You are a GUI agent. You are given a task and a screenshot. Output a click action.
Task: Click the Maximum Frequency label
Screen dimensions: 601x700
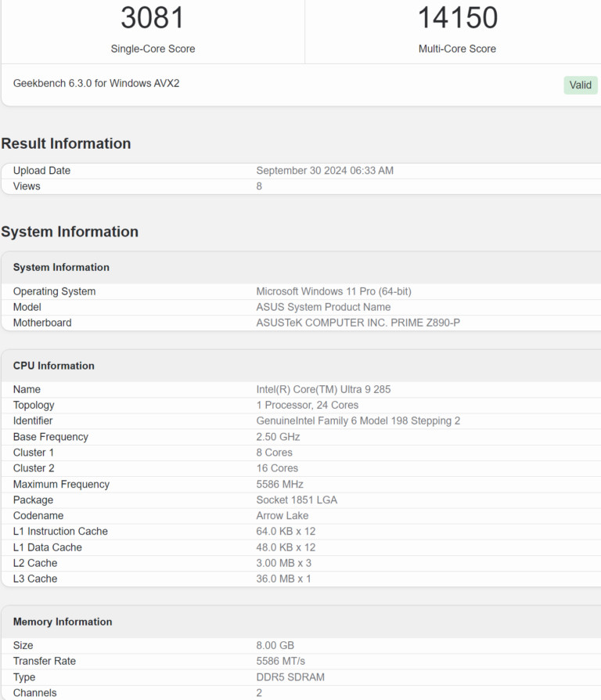coord(61,485)
